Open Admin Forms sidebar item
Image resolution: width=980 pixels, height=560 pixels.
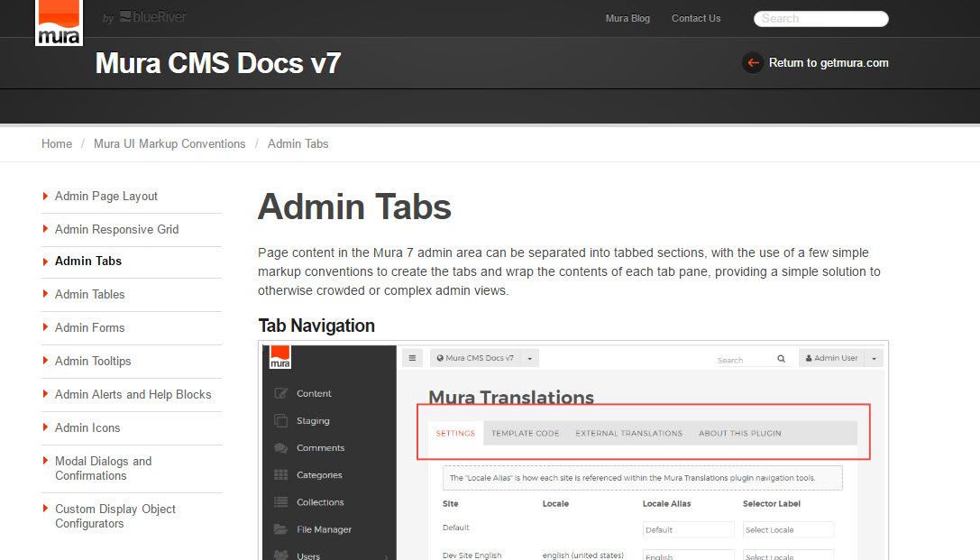pyautogui.click(x=90, y=327)
